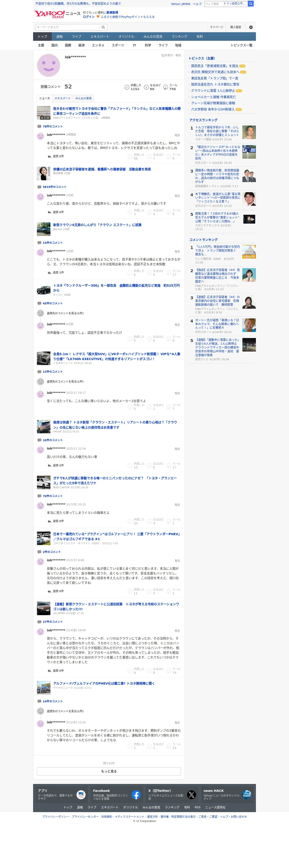Screen dimensions: 289x868
Task: Click なるほど icon showing 7 on first comment
Action: (x=149, y=156)
